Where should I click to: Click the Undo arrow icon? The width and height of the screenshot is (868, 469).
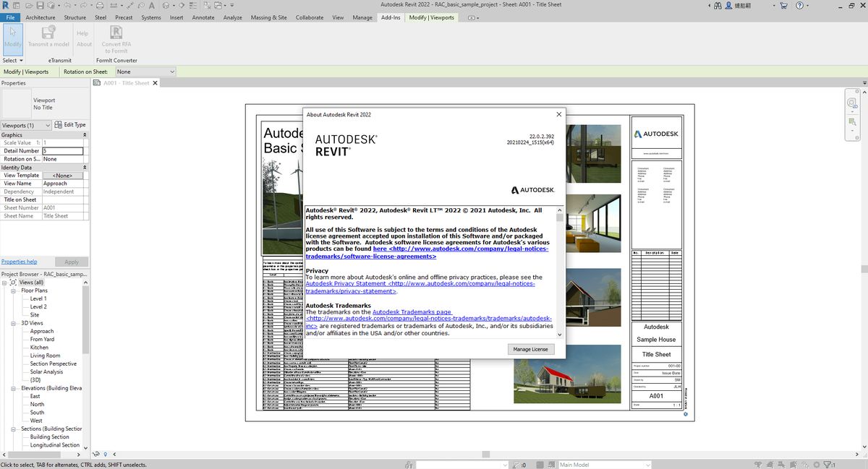pyautogui.click(x=68, y=5)
